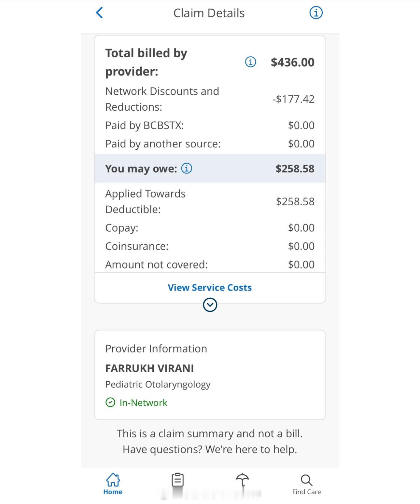Select the umbrella icon in the bottom bar
Viewport: 420px width, 504px height.
[x=243, y=480]
